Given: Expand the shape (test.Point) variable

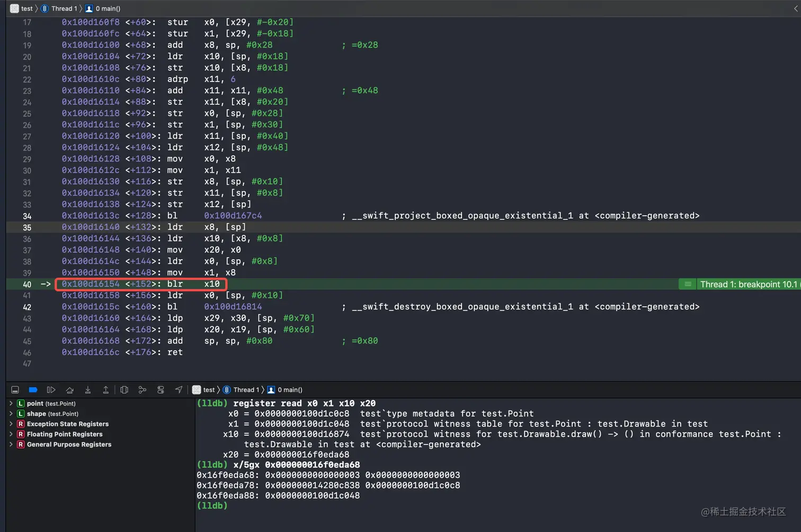Looking at the screenshot, I should pyautogui.click(x=11, y=413).
